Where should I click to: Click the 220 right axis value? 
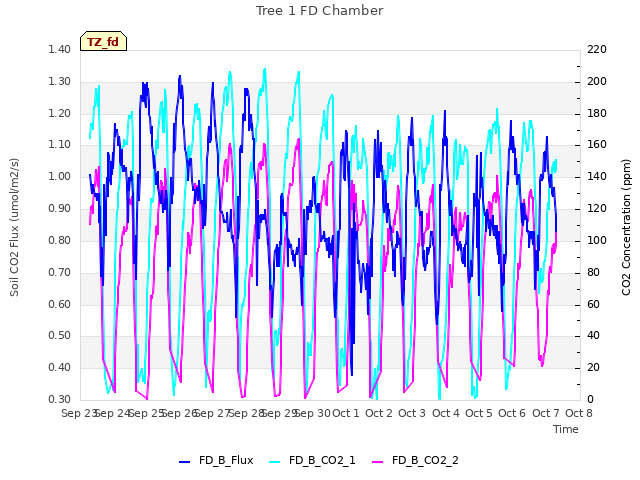[x=597, y=50]
